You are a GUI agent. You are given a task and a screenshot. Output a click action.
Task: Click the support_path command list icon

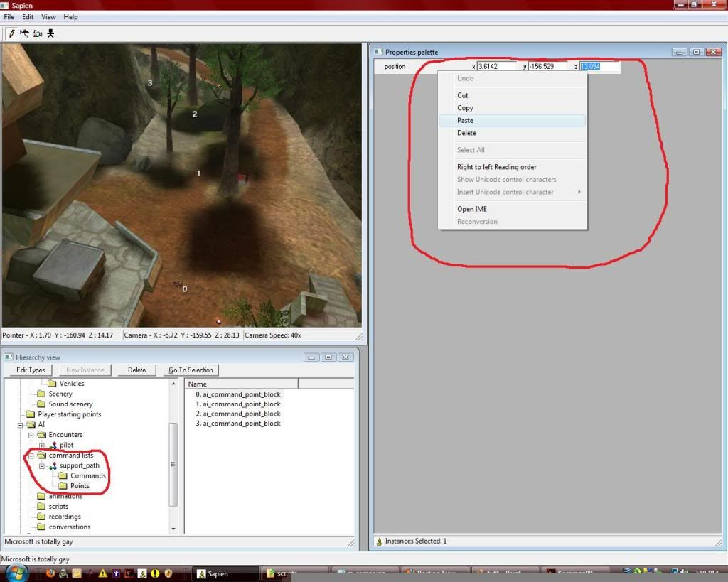(53, 465)
